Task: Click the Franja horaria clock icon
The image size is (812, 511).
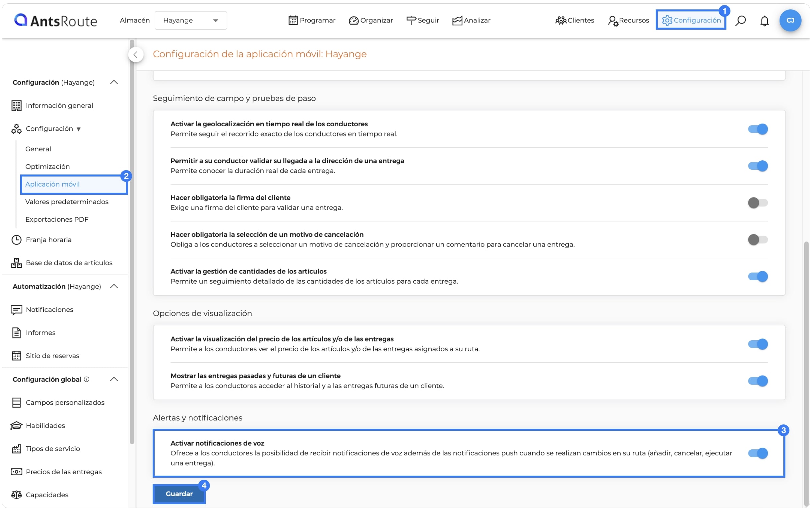Action: [16, 239]
